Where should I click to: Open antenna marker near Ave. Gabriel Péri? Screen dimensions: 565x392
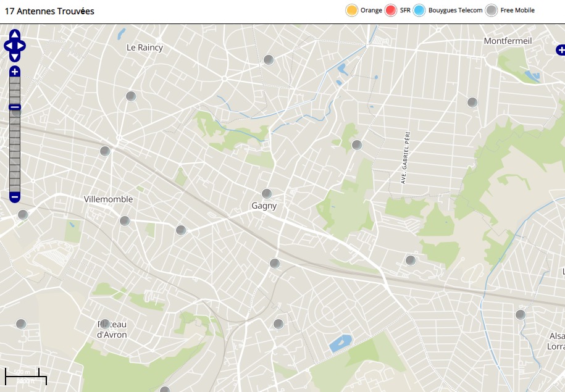pyautogui.click(x=357, y=145)
